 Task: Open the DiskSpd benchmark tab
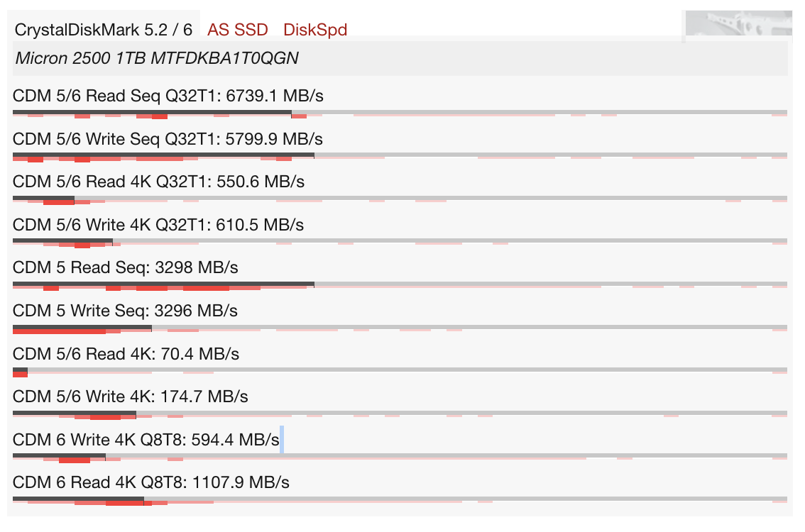coord(315,30)
